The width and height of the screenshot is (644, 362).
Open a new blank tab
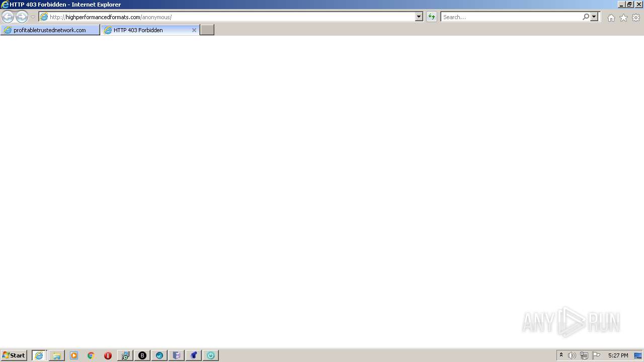click(x=207, y=30)
